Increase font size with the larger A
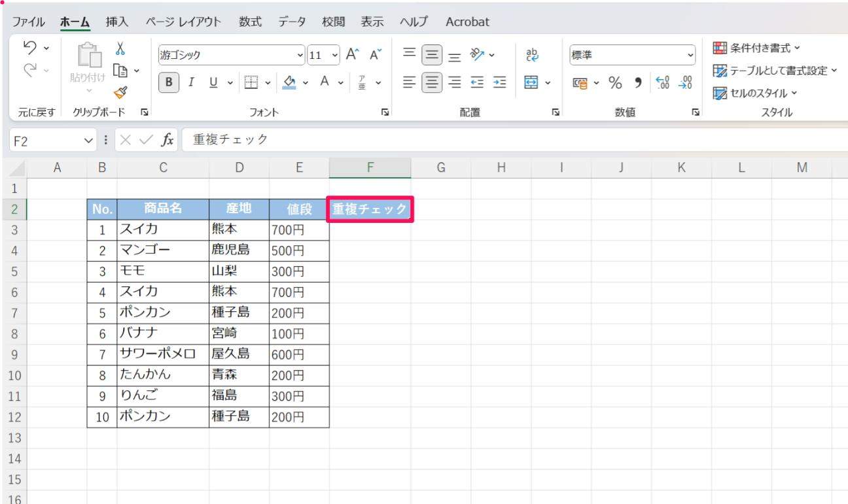 tap(353, 55)
